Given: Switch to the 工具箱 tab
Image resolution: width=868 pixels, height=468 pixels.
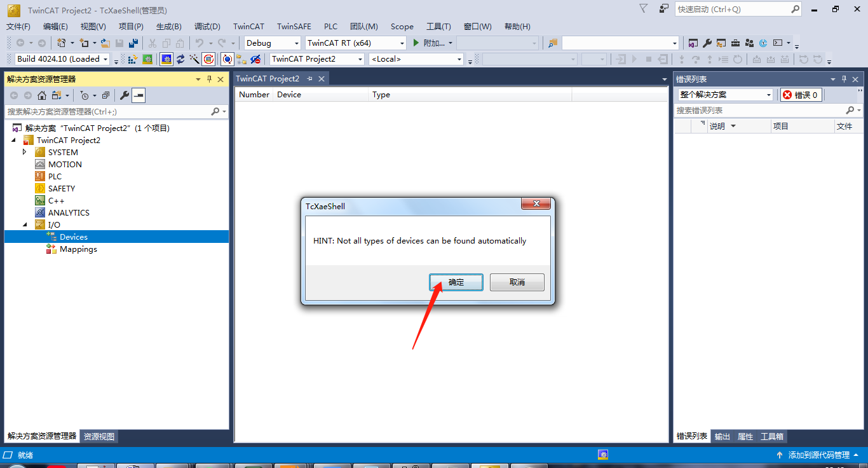Looking at the screenshot, I should click(x=772, y=436).
